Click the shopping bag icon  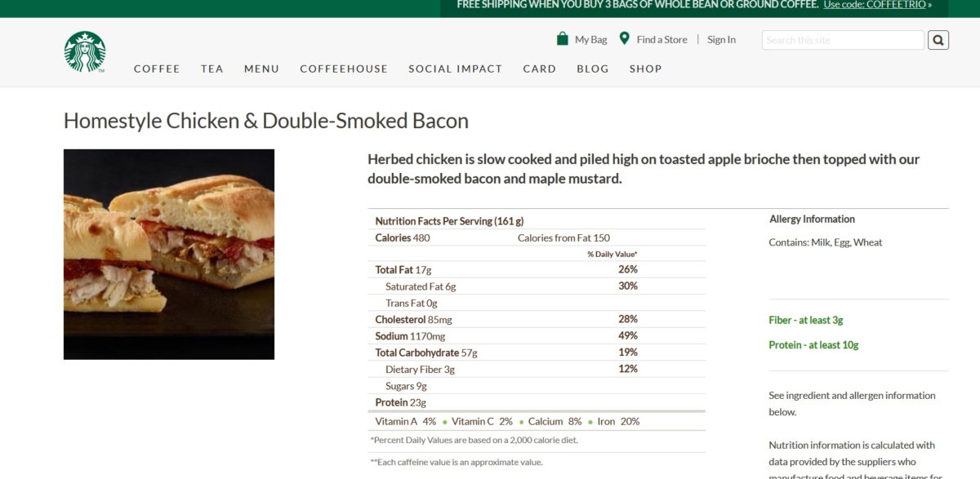[x=562, y=38]
